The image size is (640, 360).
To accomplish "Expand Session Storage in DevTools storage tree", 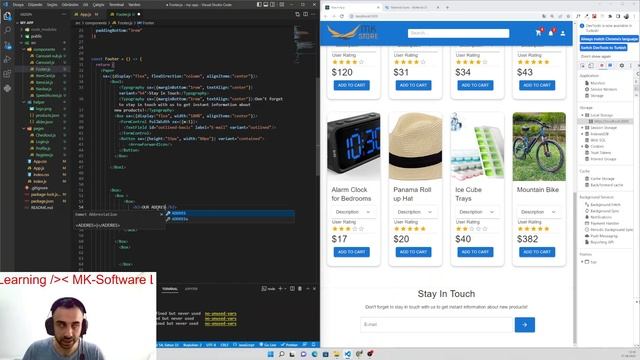I will pyautogui.click(x=582, y=128).
